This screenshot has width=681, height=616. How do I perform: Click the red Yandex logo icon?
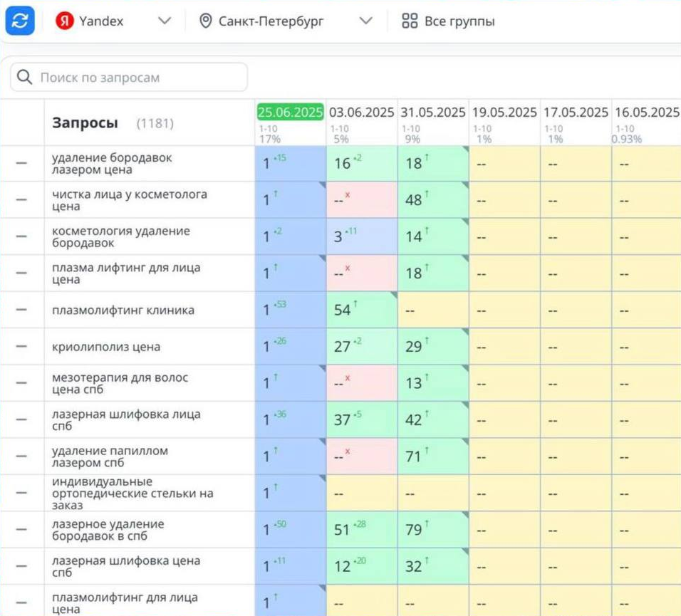coord(64,21)
